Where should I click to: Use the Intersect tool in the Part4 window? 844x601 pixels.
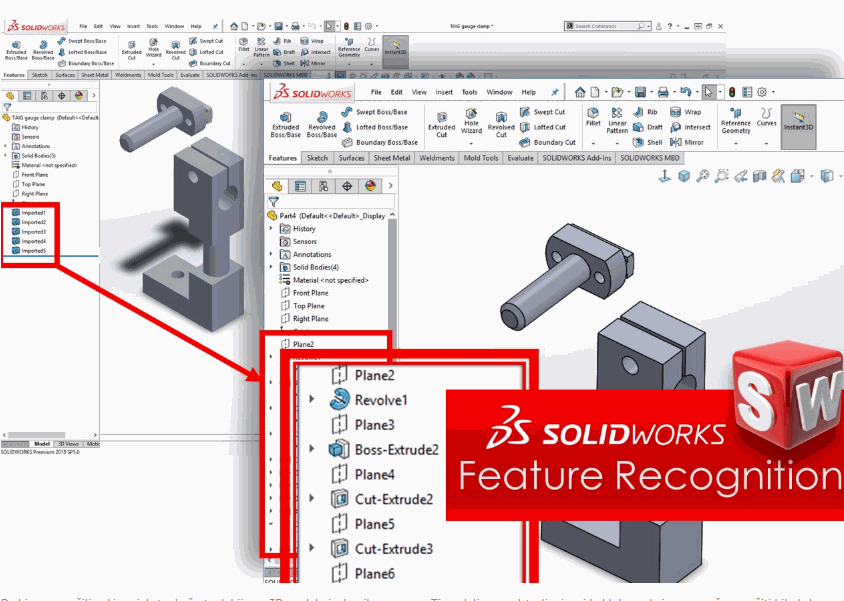click(690, 127)
